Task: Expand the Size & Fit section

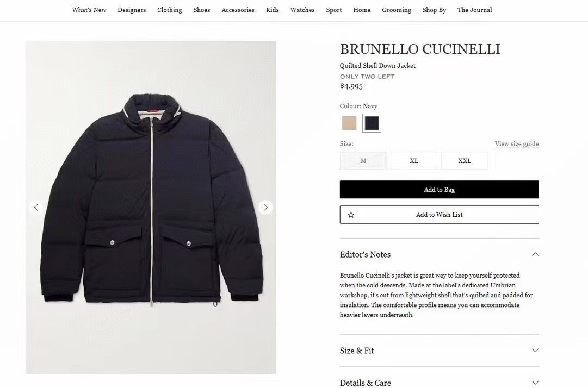Action: 535,351
